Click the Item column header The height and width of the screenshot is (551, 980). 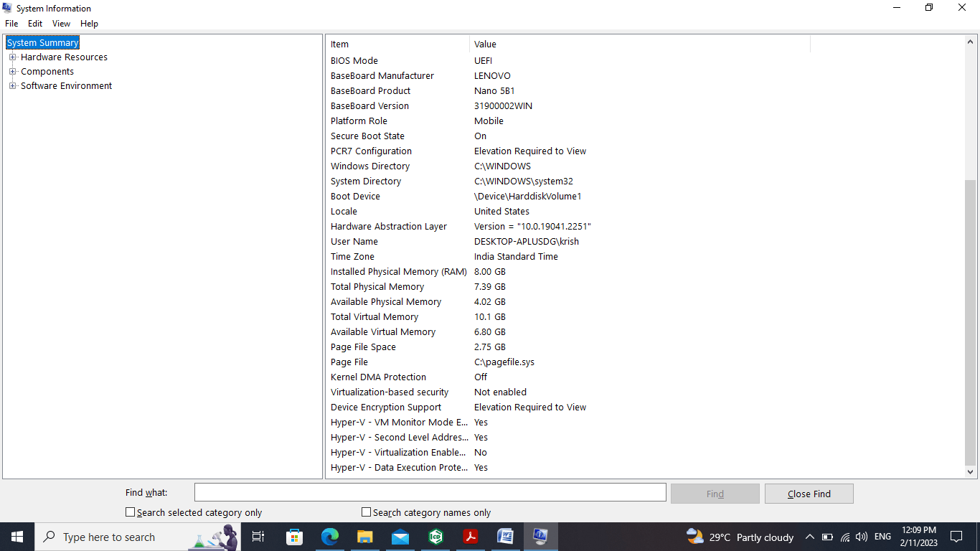point(398,44)
